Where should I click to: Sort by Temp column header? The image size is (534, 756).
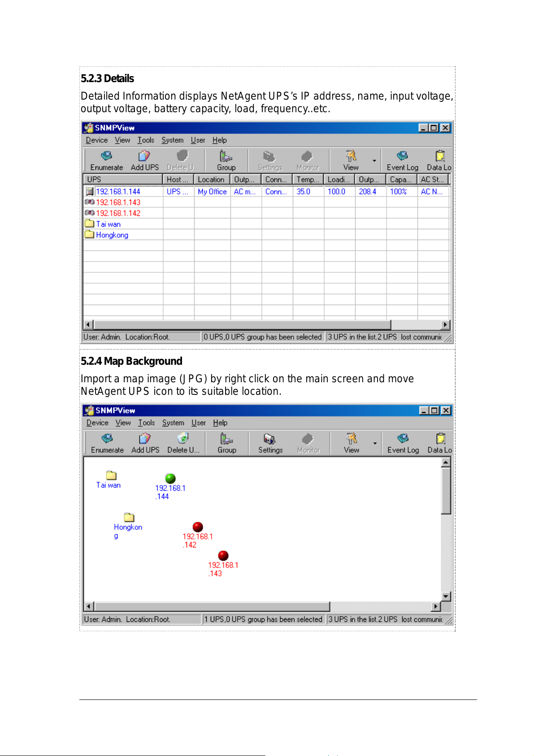coord(308,179)
